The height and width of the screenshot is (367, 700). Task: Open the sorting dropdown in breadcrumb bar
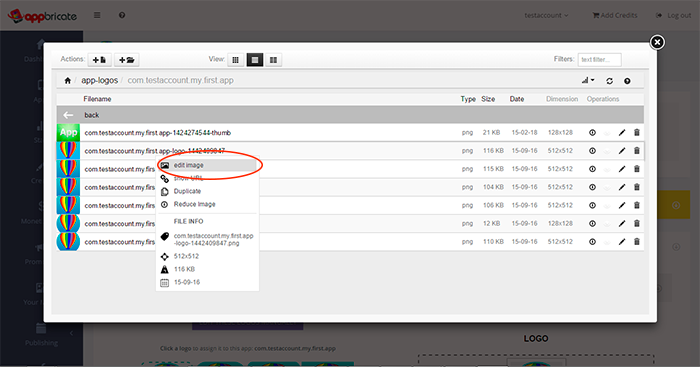point(588,80)
